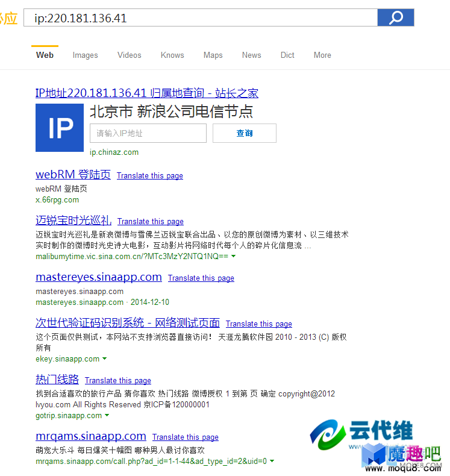This screenshot has height=476, width=450.
Task: Switch to the Knows tab
Action: click(172, 55)
